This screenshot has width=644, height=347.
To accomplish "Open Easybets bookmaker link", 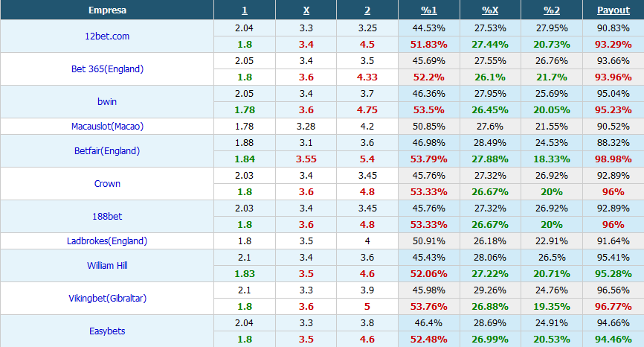I will tap(107, 331).
